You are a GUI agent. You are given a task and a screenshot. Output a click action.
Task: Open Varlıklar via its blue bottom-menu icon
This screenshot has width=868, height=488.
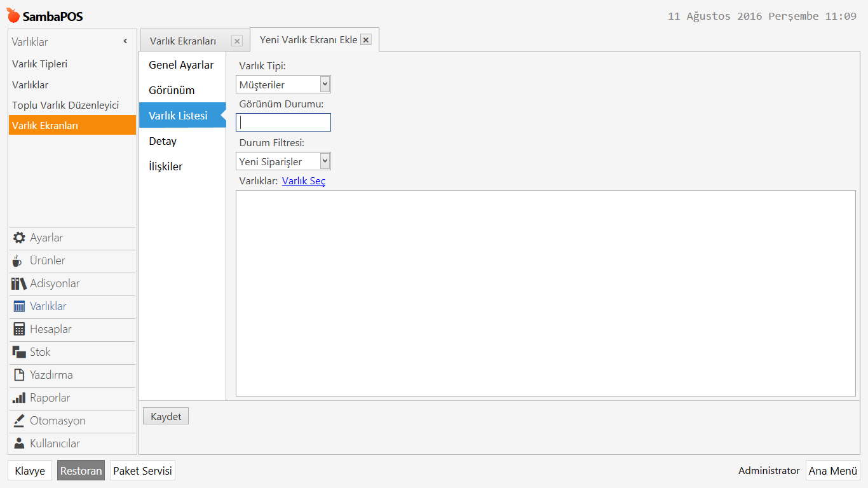click(19, 306)
